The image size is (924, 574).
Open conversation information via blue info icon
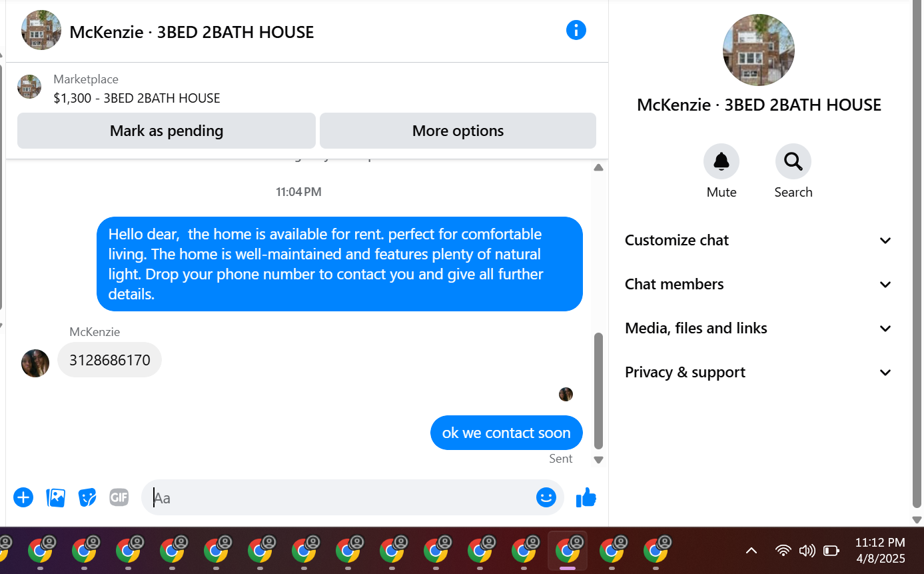point(576,30)
